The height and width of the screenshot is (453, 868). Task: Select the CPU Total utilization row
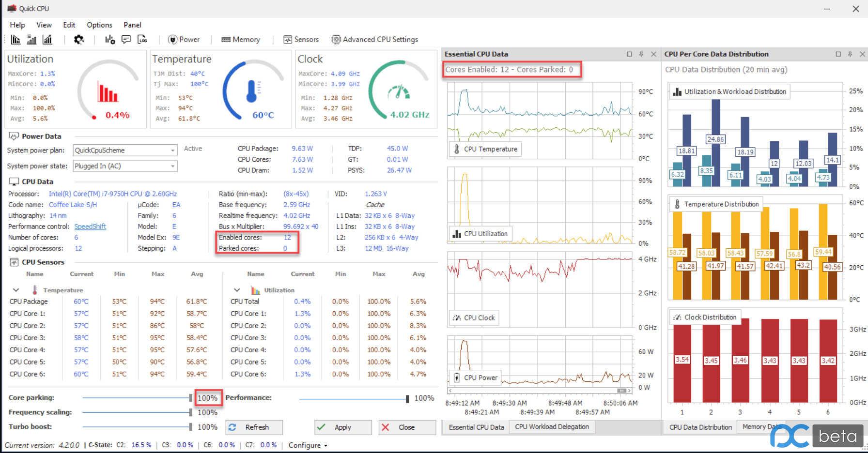coord(329,302)
